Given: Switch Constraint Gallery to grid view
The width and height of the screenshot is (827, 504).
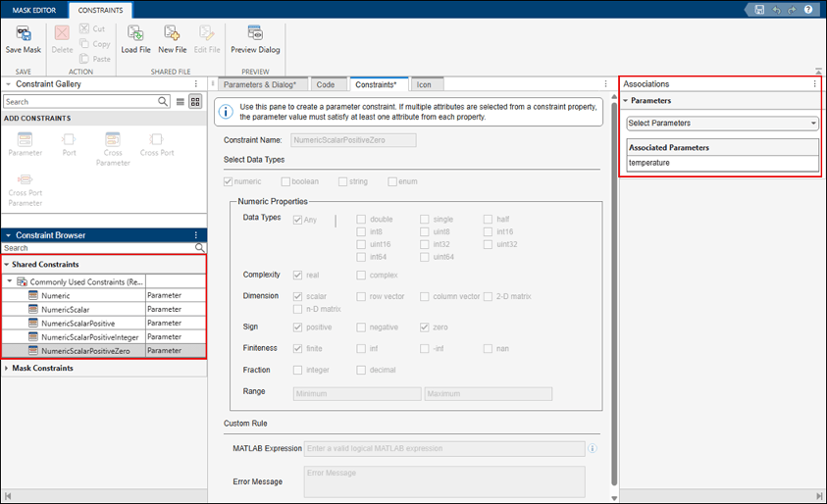Looking at the screenshot, I should coord(195,102).
